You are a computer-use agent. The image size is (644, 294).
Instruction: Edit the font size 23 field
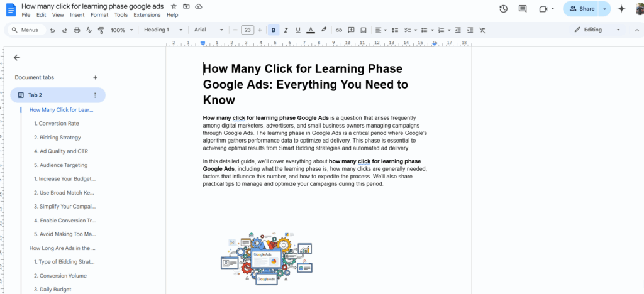point(248,30)
